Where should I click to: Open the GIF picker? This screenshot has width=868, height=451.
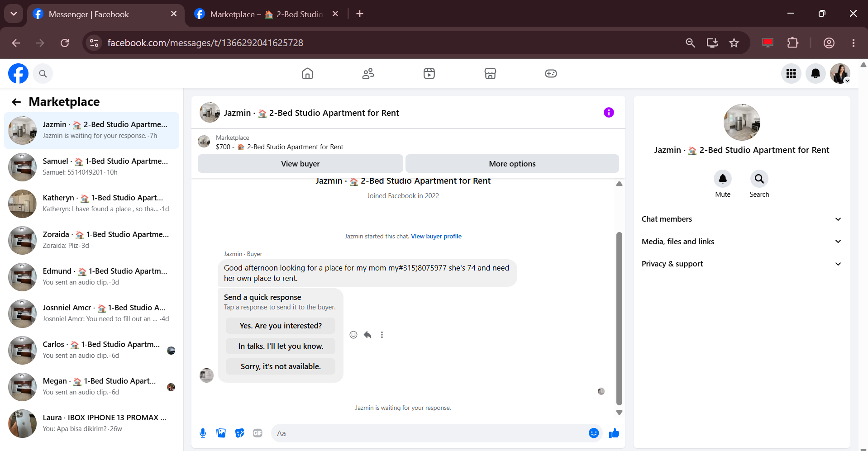click(x=258, y=433)
